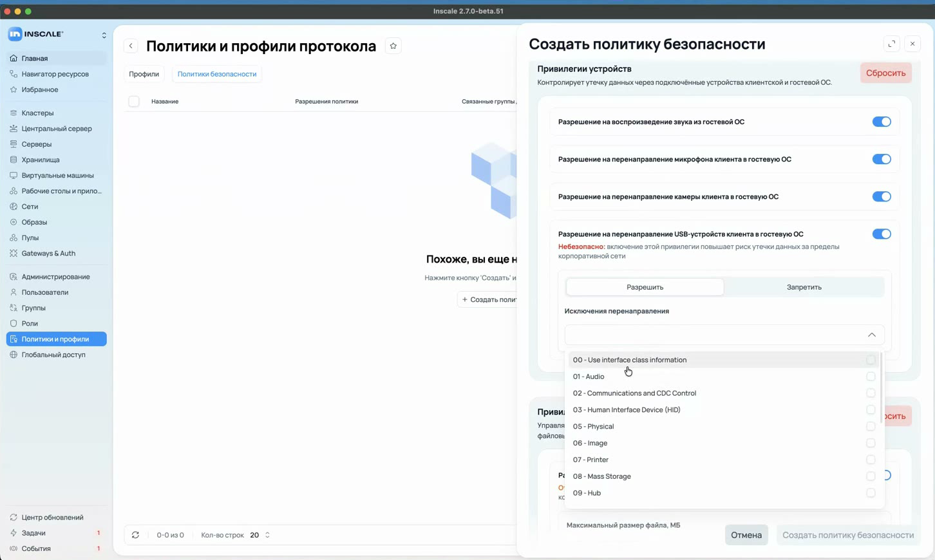
Task: Open Центр обновлений icon
Action: (x=14, y=518)
